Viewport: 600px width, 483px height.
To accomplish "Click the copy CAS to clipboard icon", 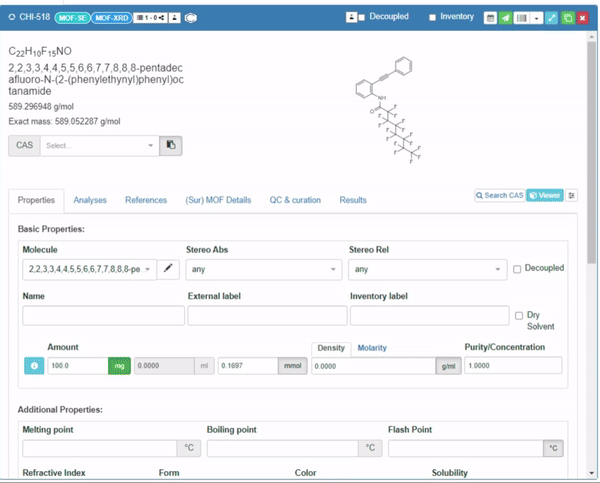I will 171,145.
